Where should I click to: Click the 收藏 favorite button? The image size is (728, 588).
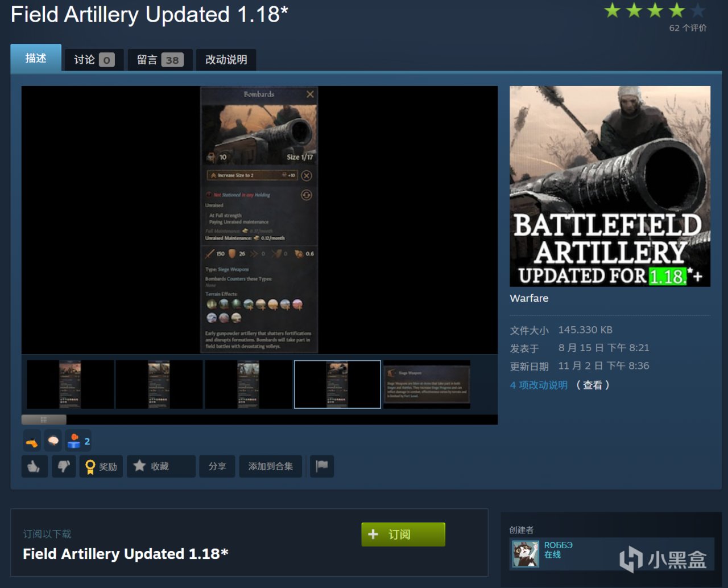pos(161,466)
